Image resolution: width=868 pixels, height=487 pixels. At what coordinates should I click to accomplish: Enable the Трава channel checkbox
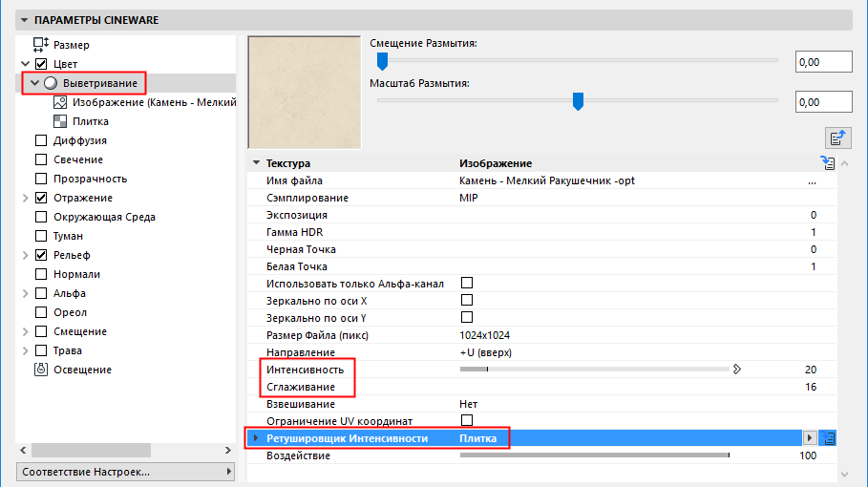point(41,350)
